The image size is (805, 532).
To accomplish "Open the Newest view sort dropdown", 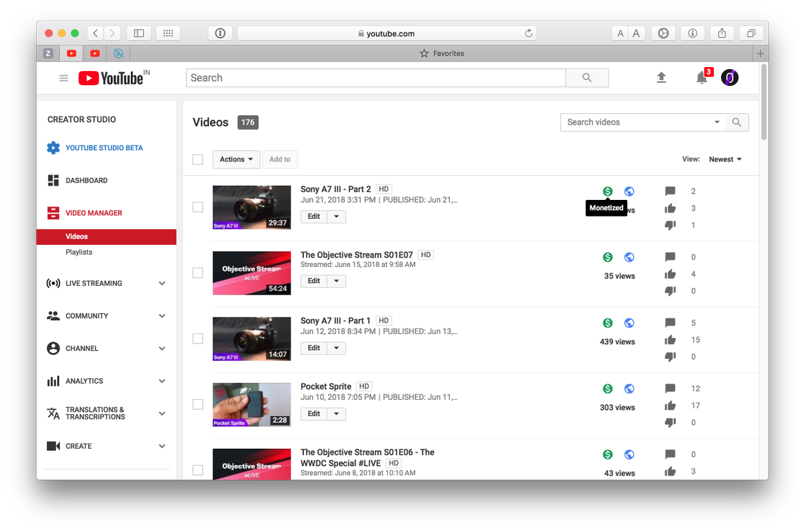I will click(x=725, y=159).
